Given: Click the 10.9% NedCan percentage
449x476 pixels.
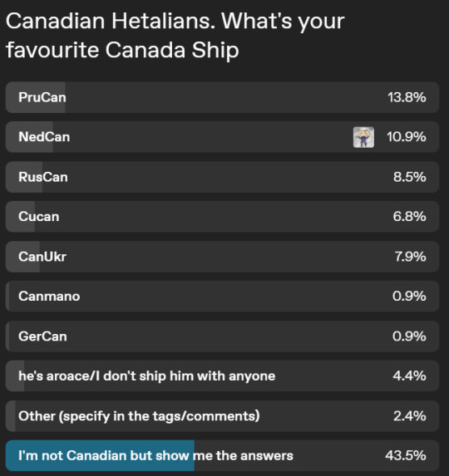Looking at the screenshot, I should coord(406,137).
